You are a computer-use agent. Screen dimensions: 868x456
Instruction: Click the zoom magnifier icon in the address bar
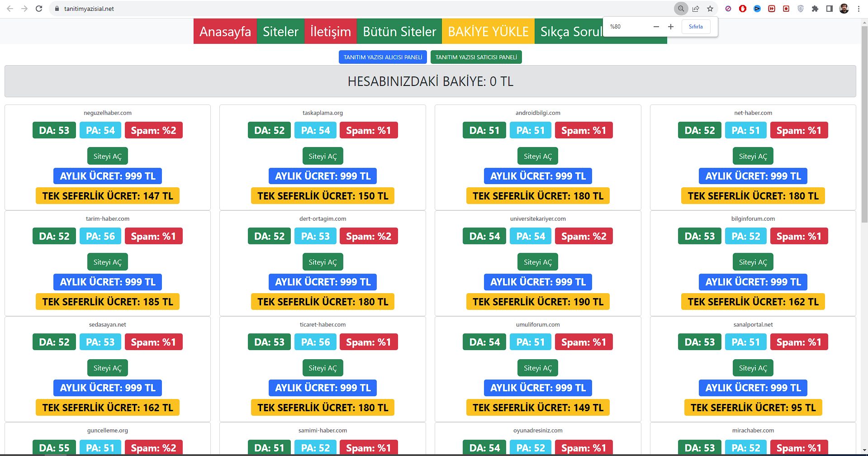[x=681, y=9]
